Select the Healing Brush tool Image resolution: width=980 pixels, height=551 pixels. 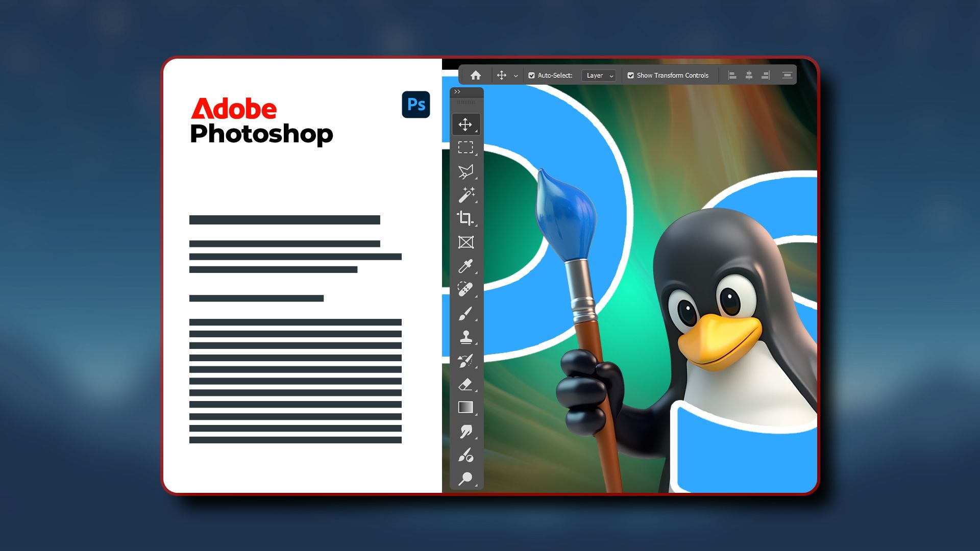[467, 290]
